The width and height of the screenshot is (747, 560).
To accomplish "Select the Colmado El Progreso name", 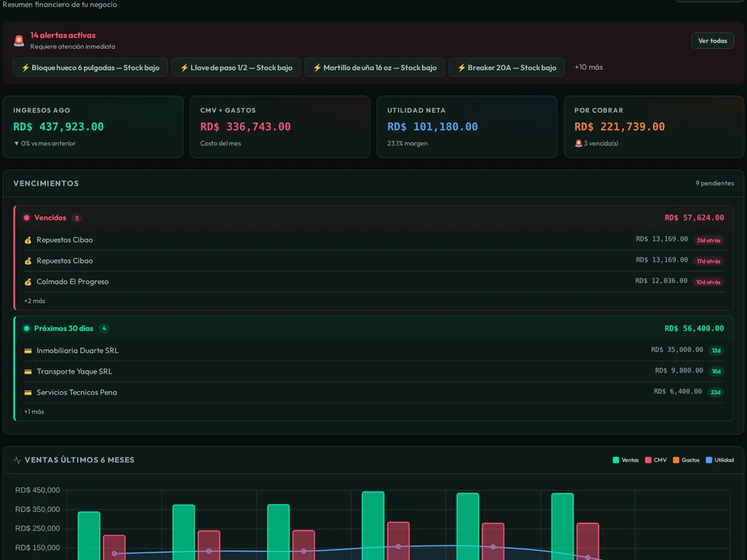I will [72, 282].
